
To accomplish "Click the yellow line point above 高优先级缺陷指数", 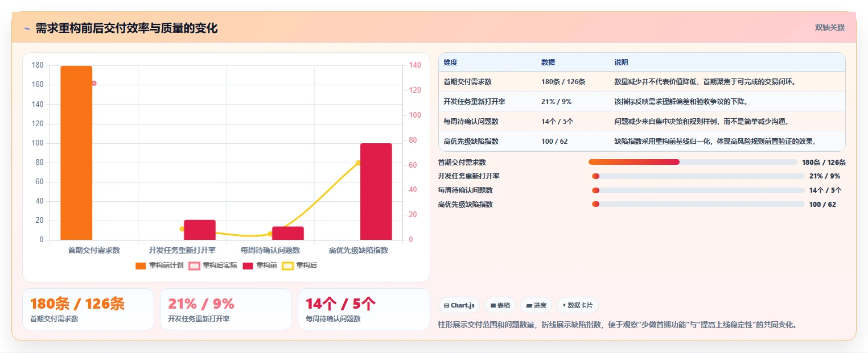I will click(x=359, y=163).
